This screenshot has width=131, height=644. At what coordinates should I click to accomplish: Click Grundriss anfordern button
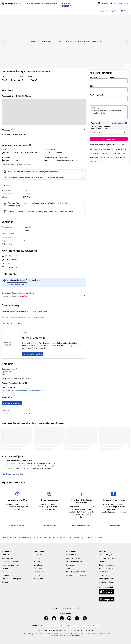pyautogui.click(x=17, y=284)
